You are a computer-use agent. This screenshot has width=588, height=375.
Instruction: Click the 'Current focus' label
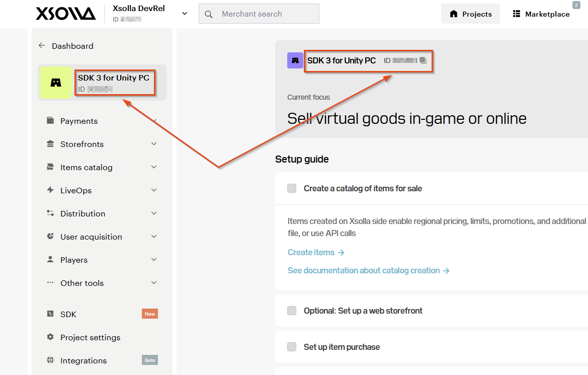click(x=309, y=97)
